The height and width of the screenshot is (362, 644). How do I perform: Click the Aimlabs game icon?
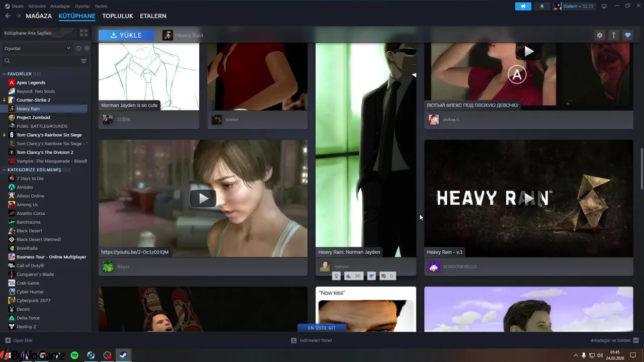(12, 187)
